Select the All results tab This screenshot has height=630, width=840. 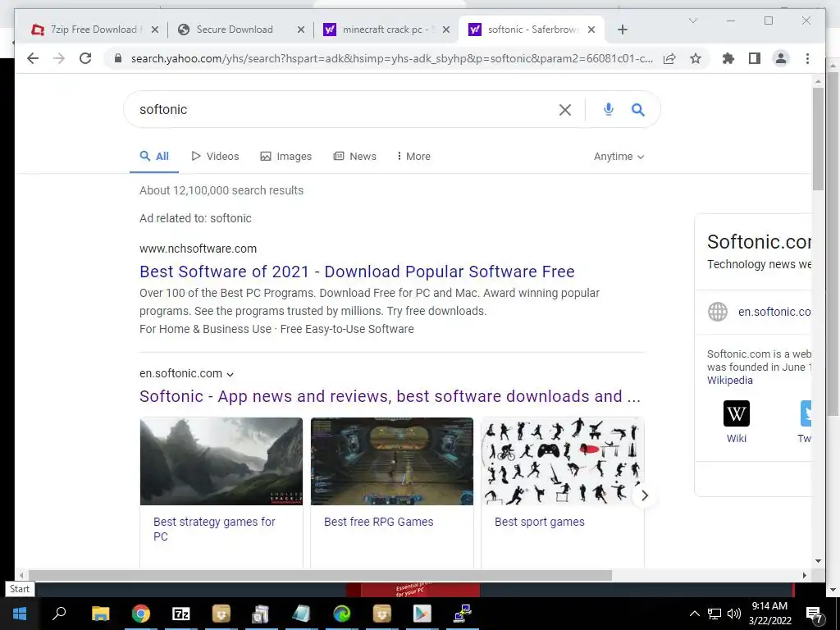(154, 157)
